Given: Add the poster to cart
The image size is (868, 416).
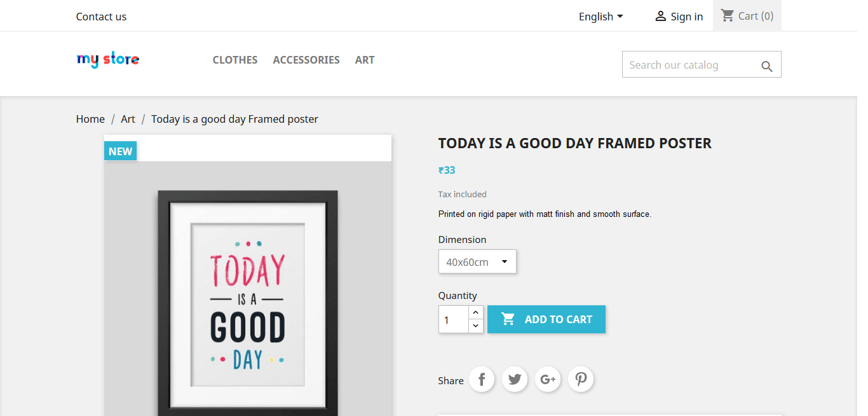Looking at the screenshot, I should [546, 319].
